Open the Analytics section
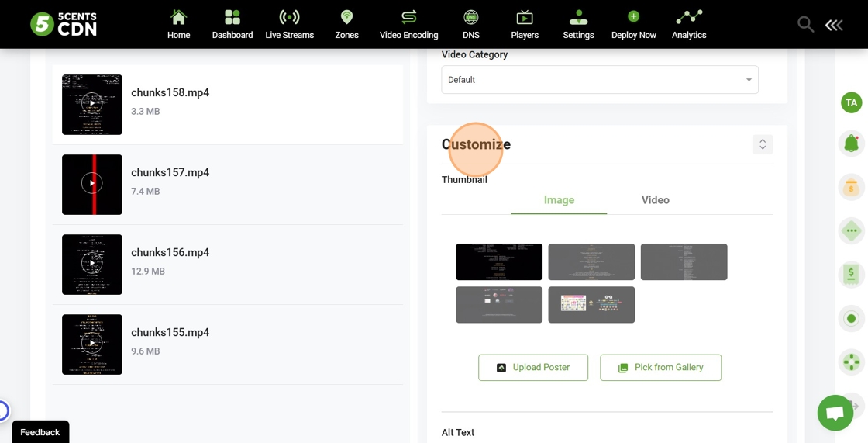 (689, 24)
